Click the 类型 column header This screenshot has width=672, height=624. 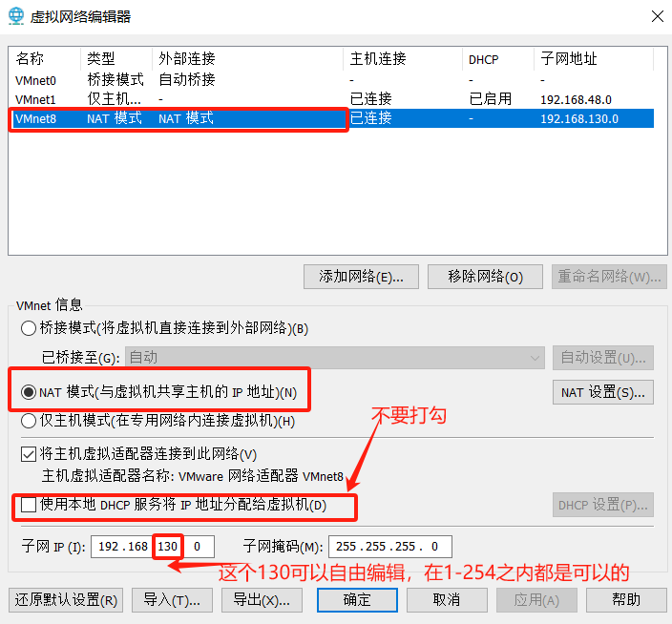[116, 58]
